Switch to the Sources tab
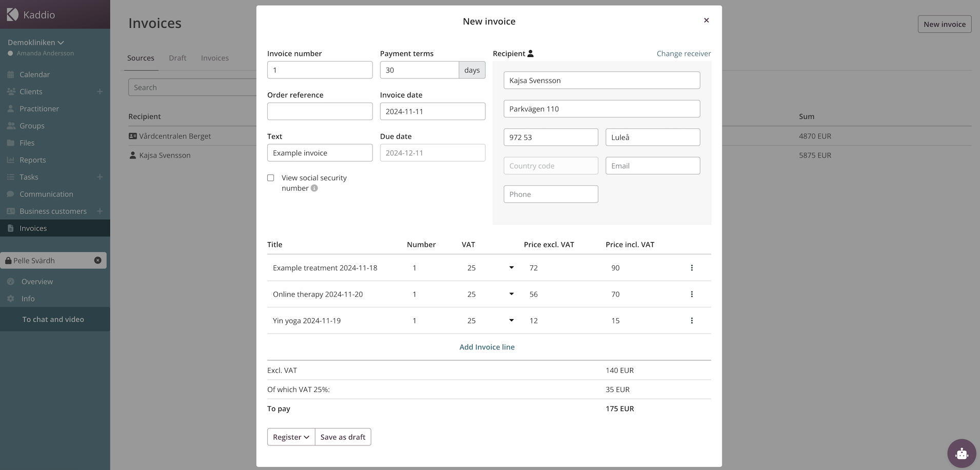980x470 pixels. pyautogui.click(x=141, y=58)
